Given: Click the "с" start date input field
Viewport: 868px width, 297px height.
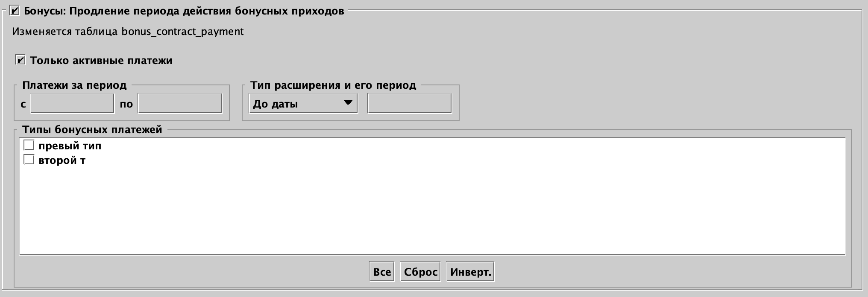Looking at the screenshot, I should click(x=71, y=102).
